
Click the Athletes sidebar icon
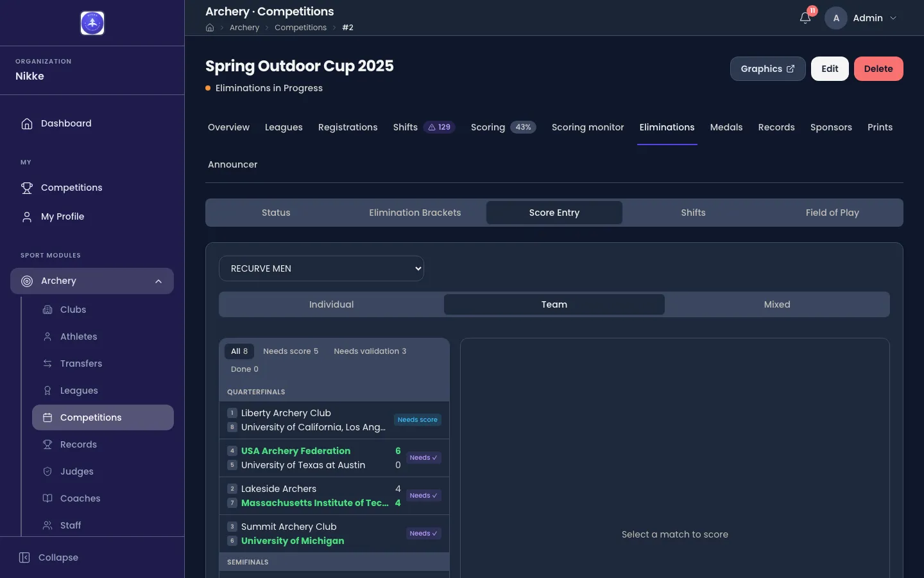47,337
